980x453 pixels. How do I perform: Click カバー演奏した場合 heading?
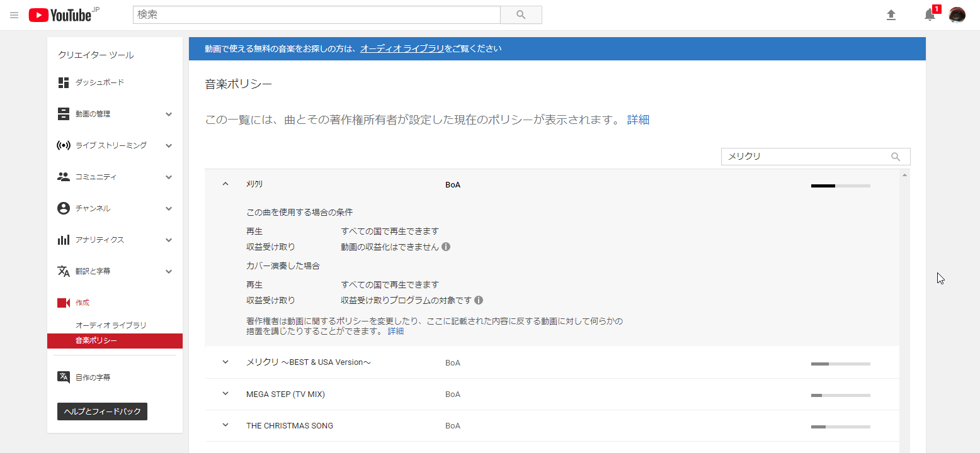[283, 266]
